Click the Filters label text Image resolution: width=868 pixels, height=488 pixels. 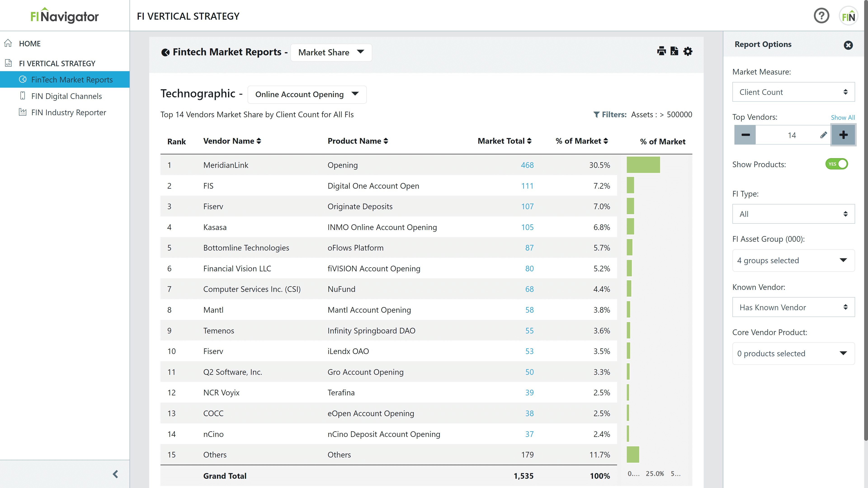click(x=614, y=115)
